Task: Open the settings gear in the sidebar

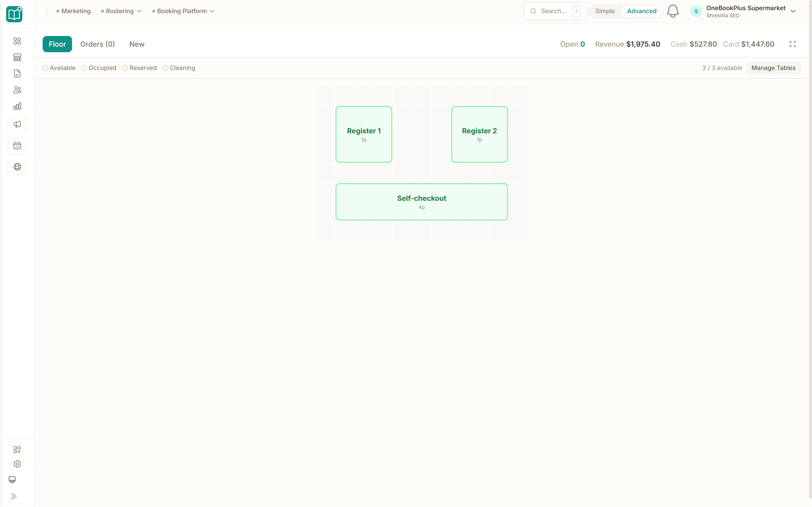Action: 17,464
